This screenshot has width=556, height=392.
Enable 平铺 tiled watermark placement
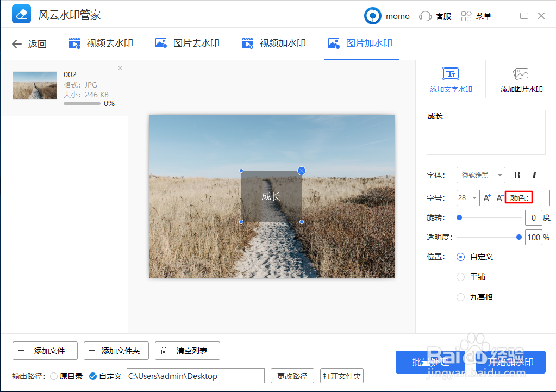click(460, 277)
